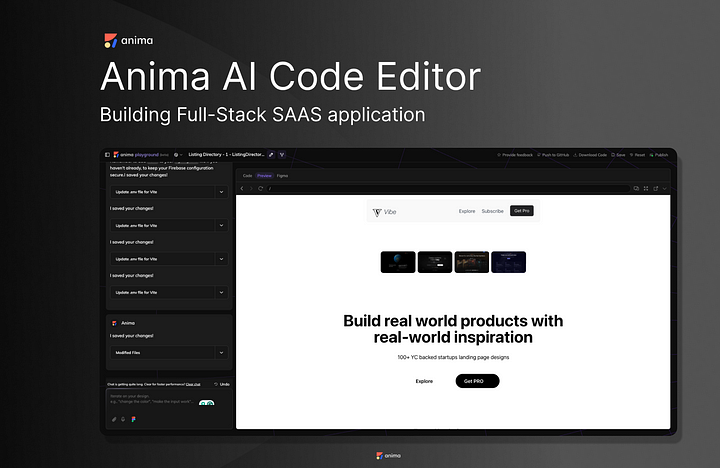Expand the Modified Files chevron
Image resolution: width=720 pixels, height=468 pixels.
221,353
